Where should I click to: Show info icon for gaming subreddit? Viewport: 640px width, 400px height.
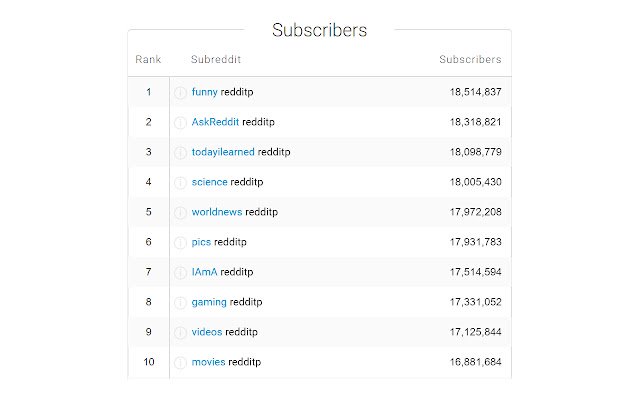[180, 302]
